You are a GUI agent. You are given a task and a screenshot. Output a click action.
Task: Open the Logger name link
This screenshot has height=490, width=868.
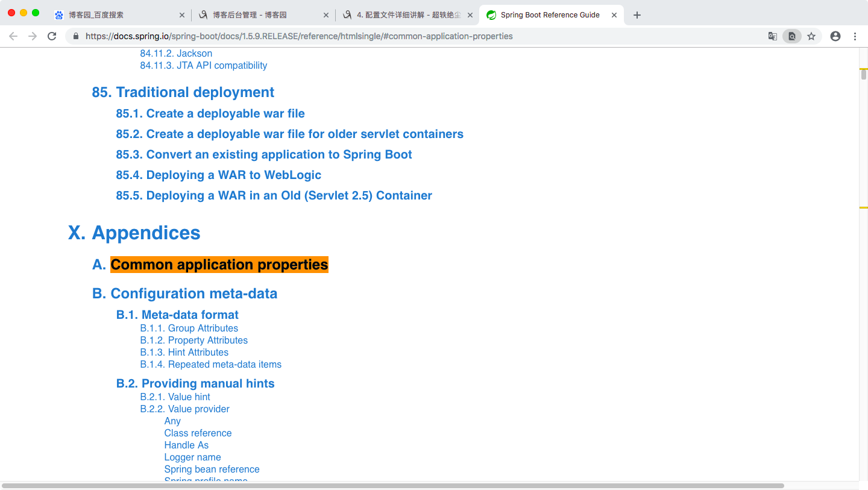(192, 457)
